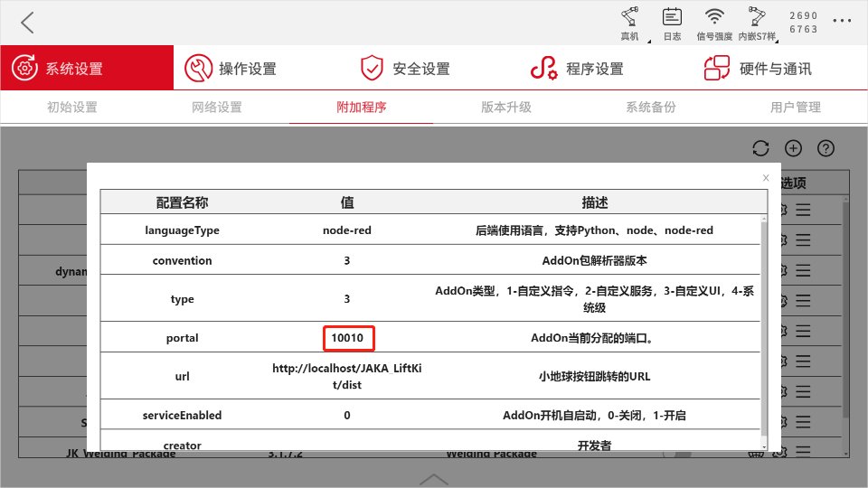Open the three-dots more menu
This screenshot has width=868, height=488.
pos(842,21)
